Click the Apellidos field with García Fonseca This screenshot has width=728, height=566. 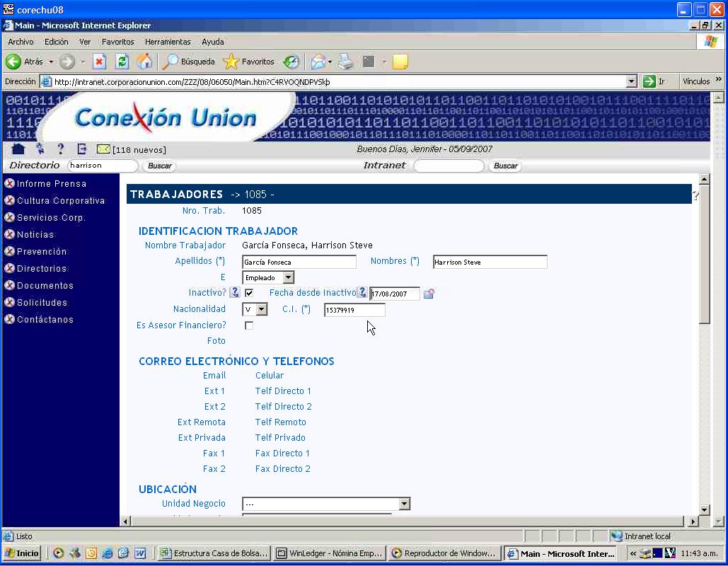pyautogui.click(x=299, y=262)
